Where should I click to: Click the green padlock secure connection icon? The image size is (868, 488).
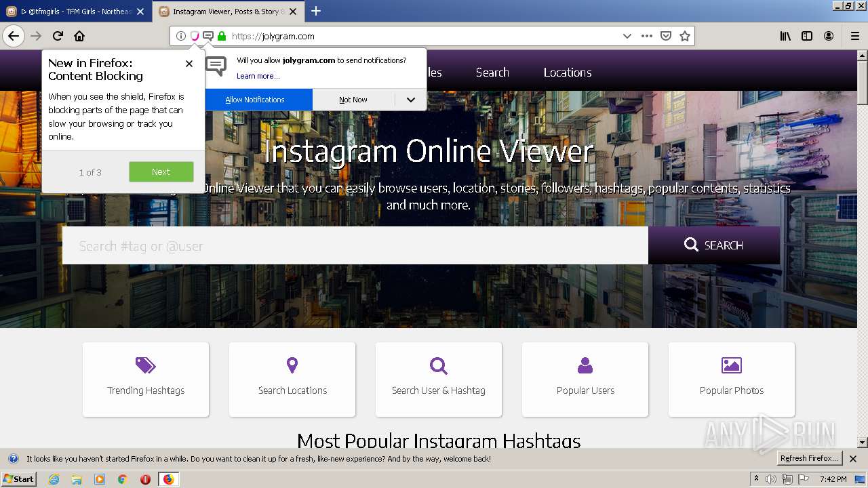click(222, 36)
